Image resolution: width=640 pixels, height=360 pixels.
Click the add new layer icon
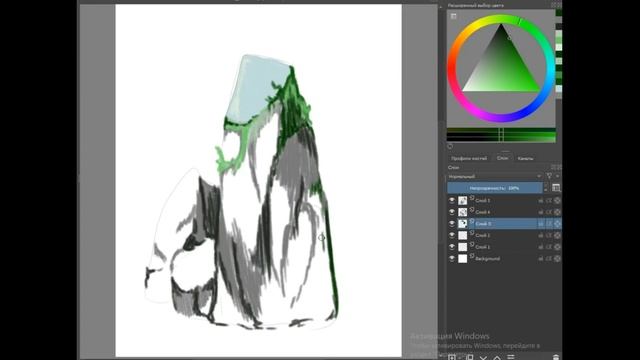coord(452,357)
